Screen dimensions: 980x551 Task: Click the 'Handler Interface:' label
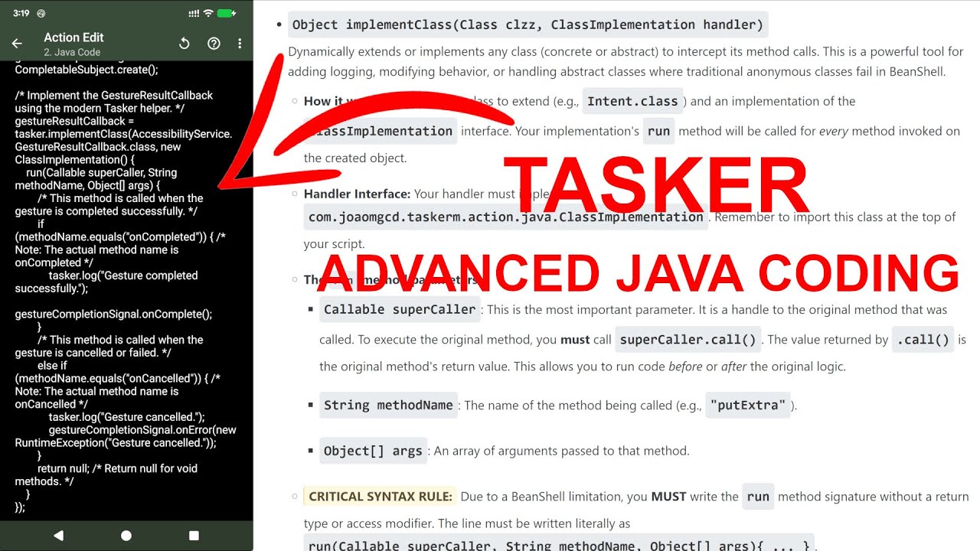point(357,194)
